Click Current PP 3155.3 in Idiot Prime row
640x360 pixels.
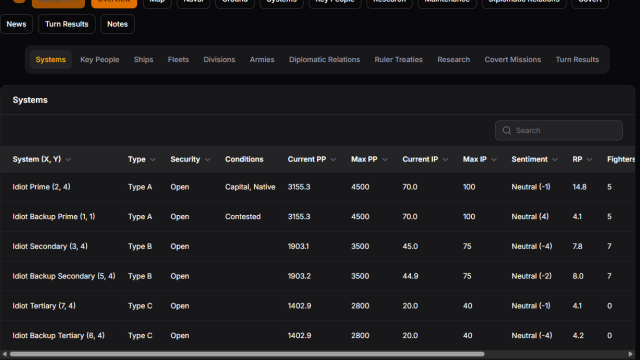coord(299,187)
